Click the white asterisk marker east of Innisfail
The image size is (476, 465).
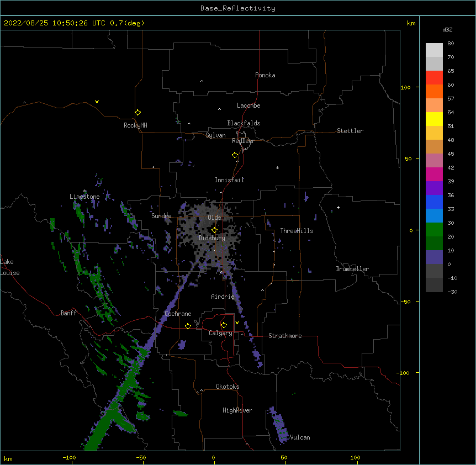pos(277,167)
